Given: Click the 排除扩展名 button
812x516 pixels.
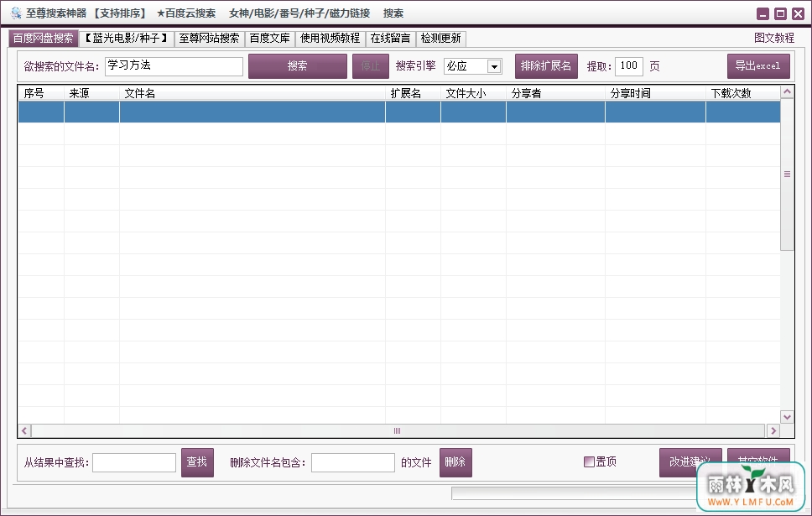Looking at the screenshot, I should [546, 66].
